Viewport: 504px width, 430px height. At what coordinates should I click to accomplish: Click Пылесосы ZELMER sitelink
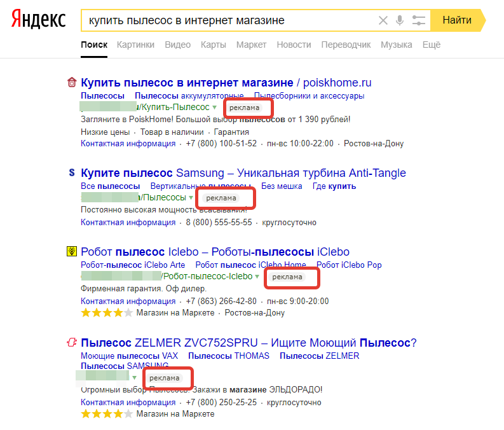[319, 356]
